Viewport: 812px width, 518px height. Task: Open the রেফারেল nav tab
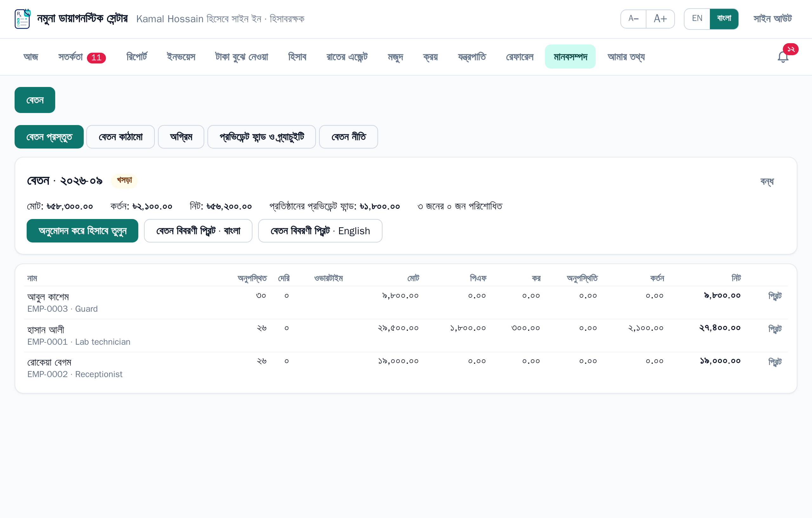520,57
